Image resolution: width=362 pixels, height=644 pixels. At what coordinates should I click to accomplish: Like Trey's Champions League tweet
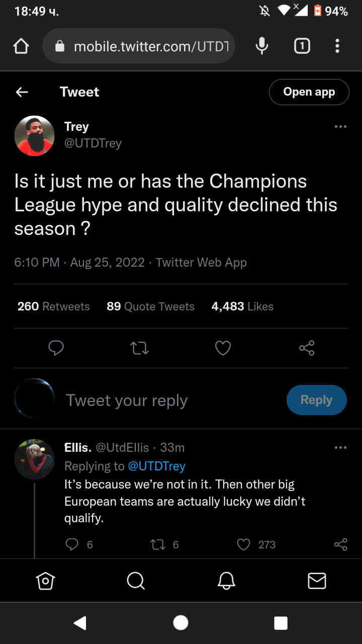(x=223, y=348)
